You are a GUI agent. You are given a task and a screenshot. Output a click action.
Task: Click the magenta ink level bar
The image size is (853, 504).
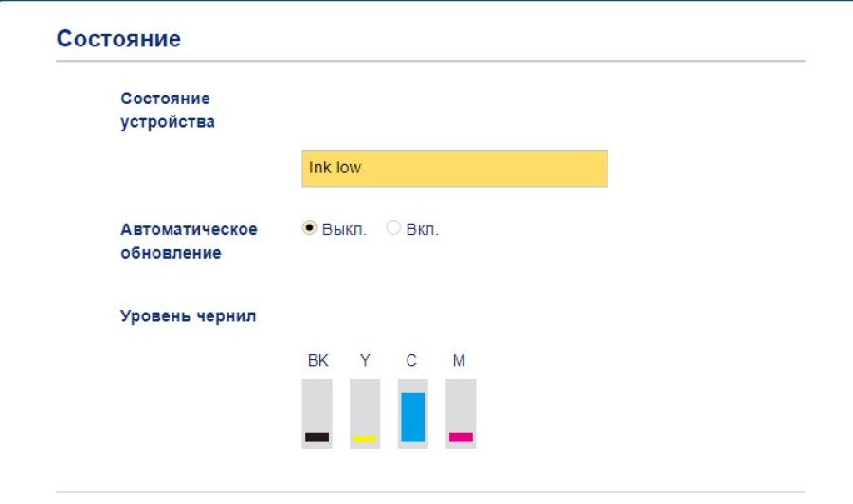461,437
